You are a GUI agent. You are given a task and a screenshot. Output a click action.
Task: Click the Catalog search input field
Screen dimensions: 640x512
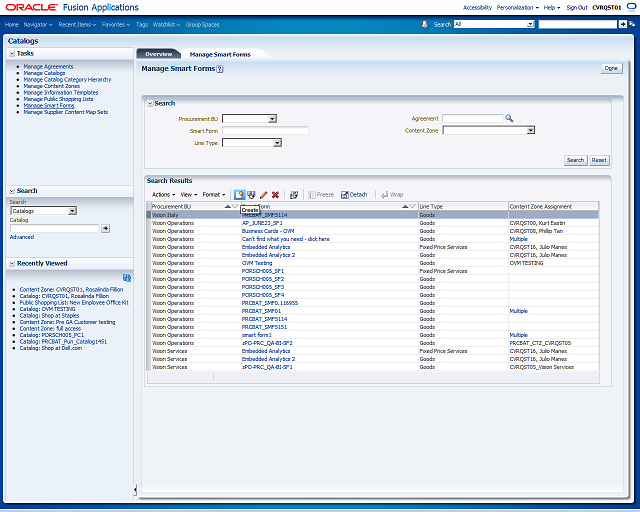pyautogui.click(x=54, y=228)
